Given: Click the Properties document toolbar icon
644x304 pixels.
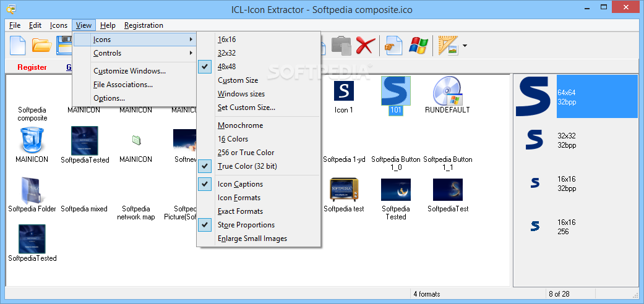Looking at the screenshot, I should (393, 45).
